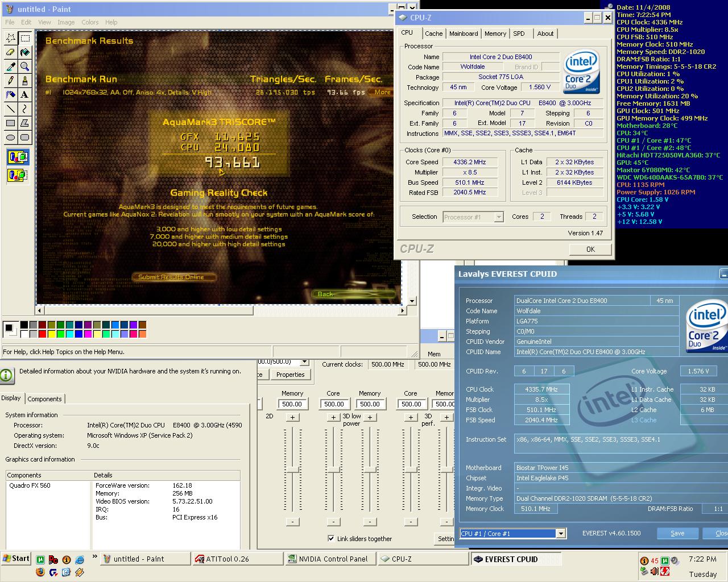Select the Brush tool in Paint
This screenshot has height=582, width=728.
tap(25, 81)
